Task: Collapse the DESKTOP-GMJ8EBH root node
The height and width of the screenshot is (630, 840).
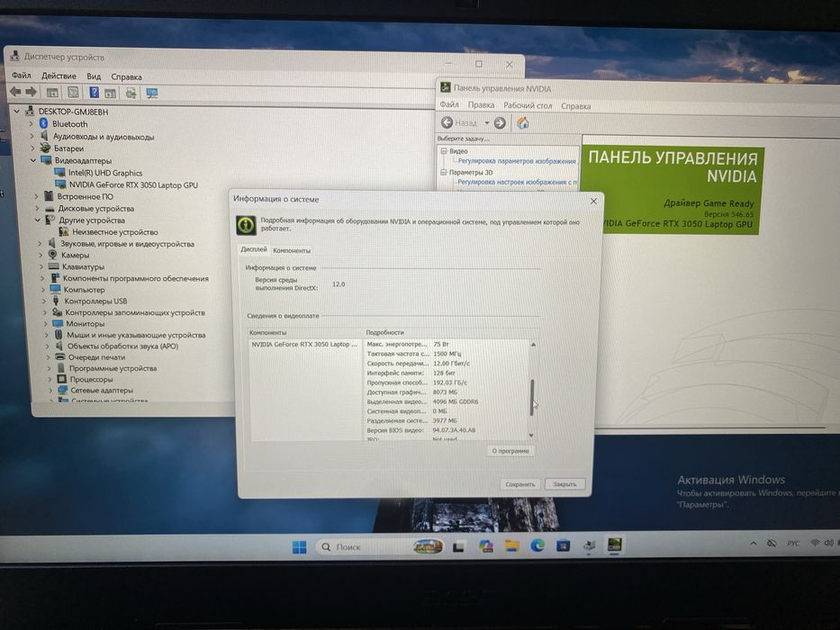Action: 16,112
